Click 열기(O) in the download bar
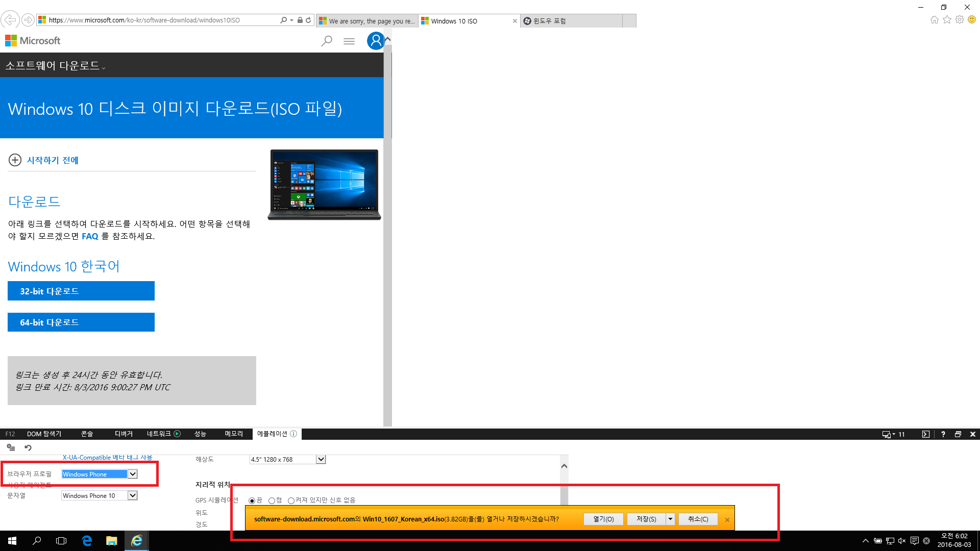The image size is (980, 551). [x=603, y=519]
